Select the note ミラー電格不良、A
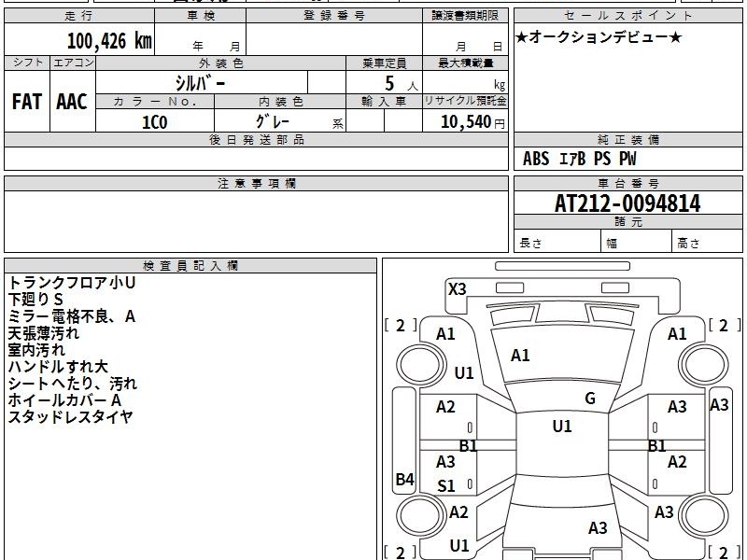The image size is (747, 560). coord(72,316)
